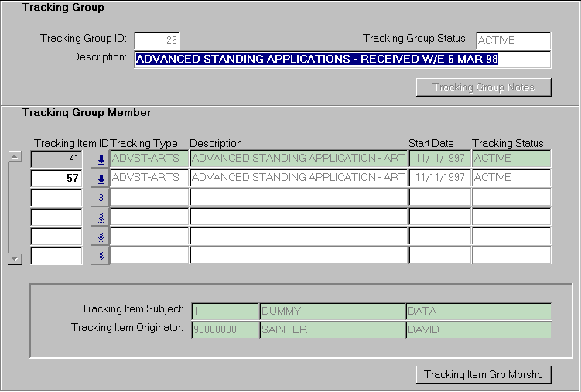The image size is (581, 392).
Task: Click the arrow icon in the third row
Action: coord(101,198)
